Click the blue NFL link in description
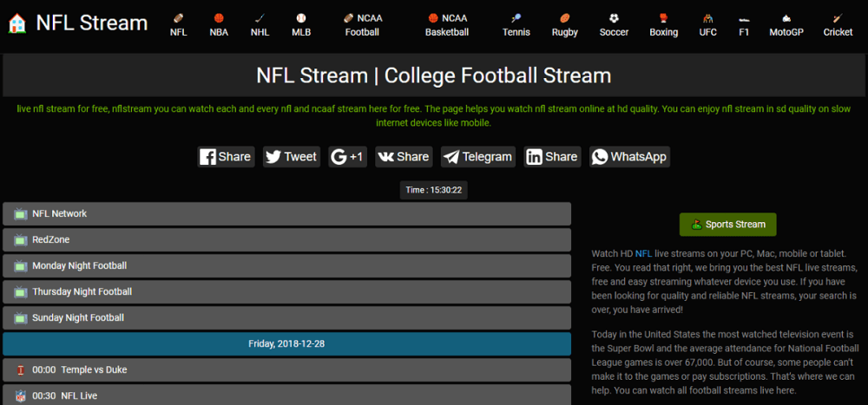 tap(643, 253)
